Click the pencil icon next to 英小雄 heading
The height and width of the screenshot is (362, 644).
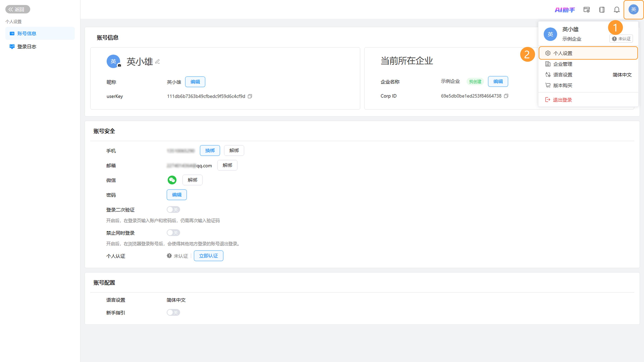tap(157, 62)
